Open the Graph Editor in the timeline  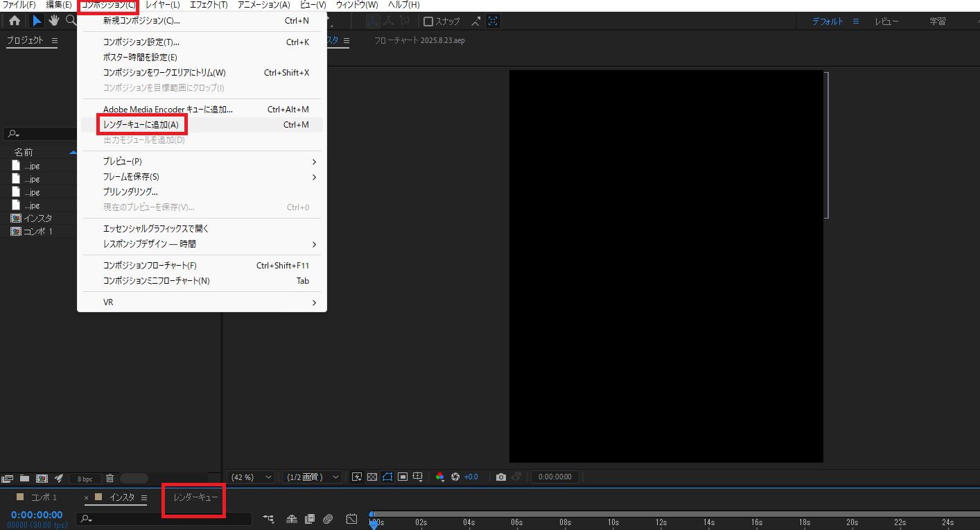click(351, 519)
